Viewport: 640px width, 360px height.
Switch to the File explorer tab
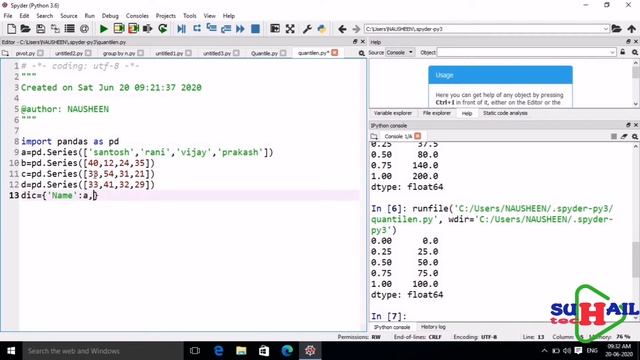coord(437,113)
